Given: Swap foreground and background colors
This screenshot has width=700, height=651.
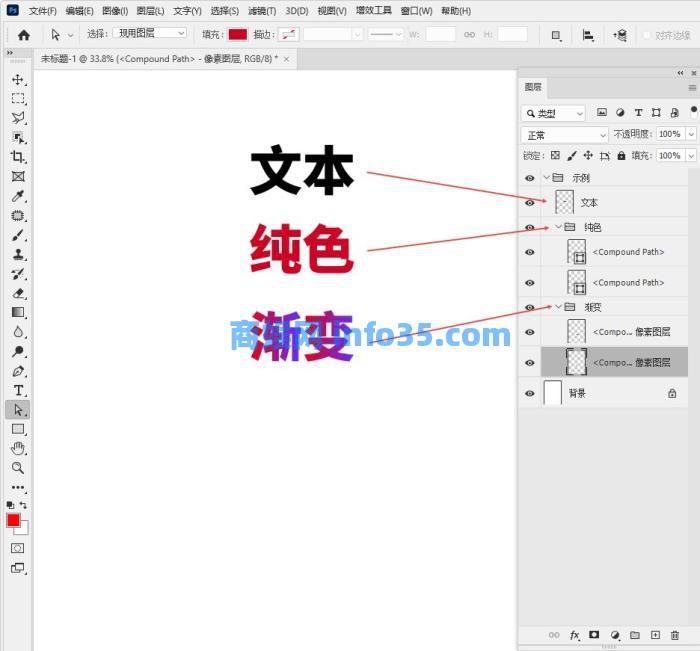Looking at the screenshot, I should [x=23, y=505].
